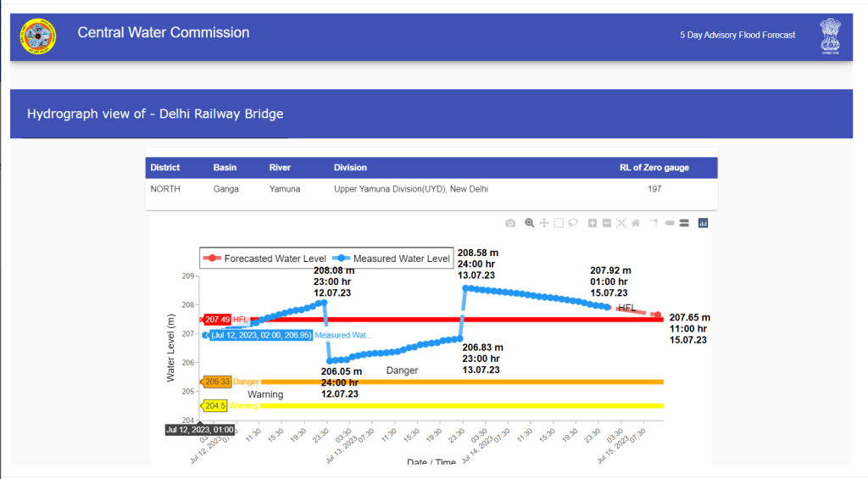Click the Central Water Commission title

coord(164,33)
